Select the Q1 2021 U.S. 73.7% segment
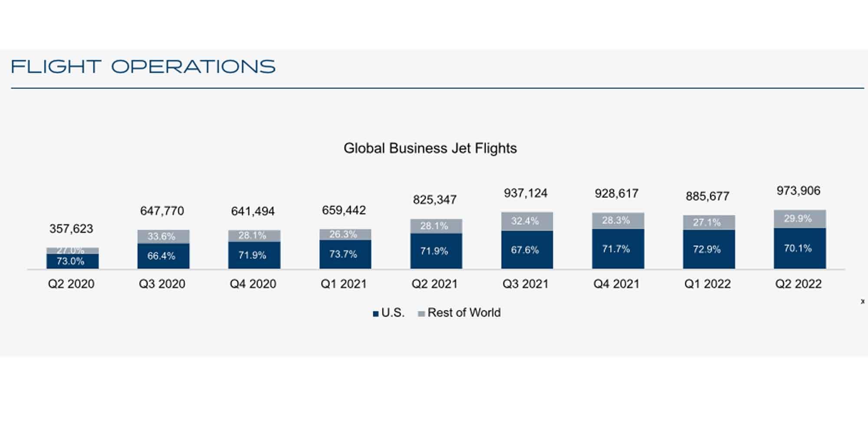The width and height of the screenshot is (868, 434). (345, 254)
